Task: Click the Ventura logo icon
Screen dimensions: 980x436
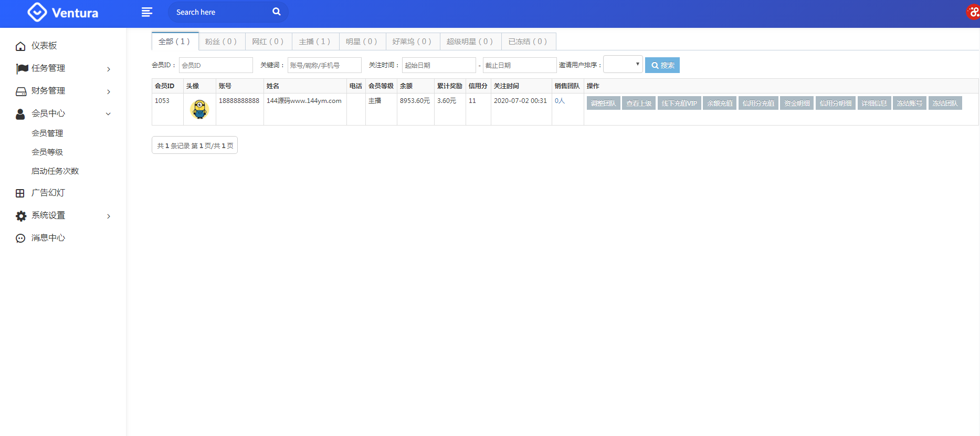Action: [x=37, y=12]
